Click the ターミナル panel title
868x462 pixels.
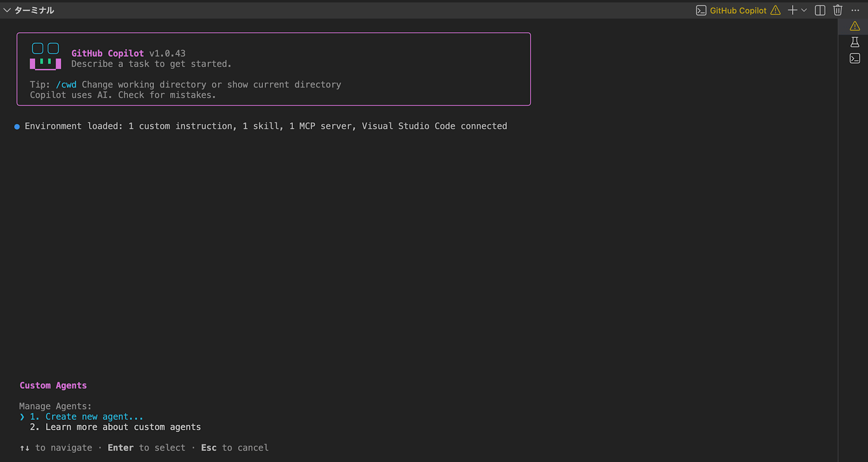point(34,10)
